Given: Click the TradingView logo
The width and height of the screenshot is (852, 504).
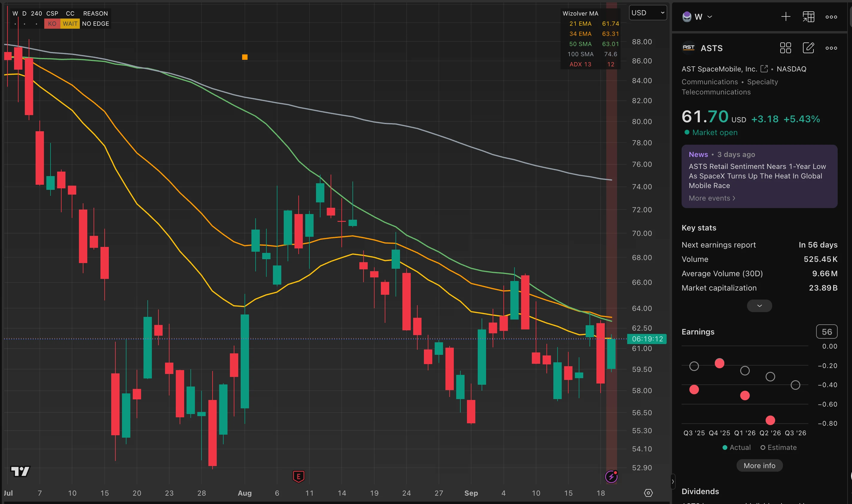Looking at the screenshot, I should tap(20, 471).
